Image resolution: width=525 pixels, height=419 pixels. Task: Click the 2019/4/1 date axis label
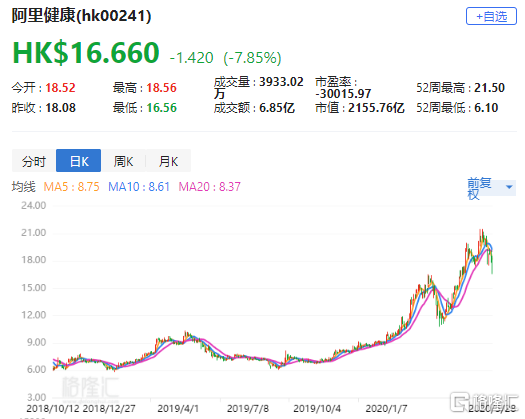tap(178, 409)
